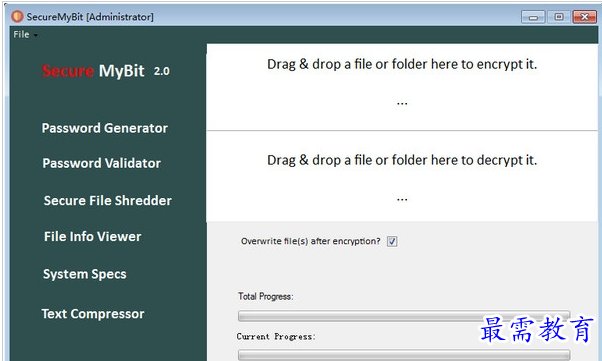
Task: Click the SecureMyBit 2.0 logo text
Action: pyautogui.click(x=106, y=71)
